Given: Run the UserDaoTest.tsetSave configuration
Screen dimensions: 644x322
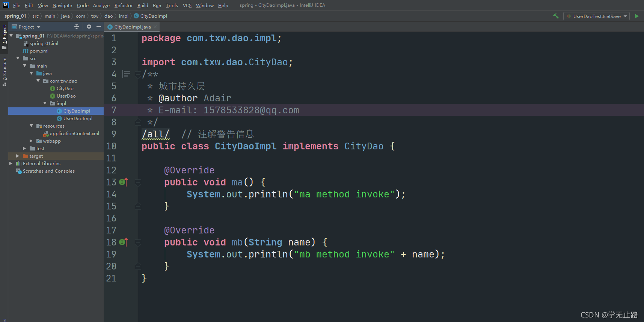Looking at the screenshot, I should click(636, 16).
